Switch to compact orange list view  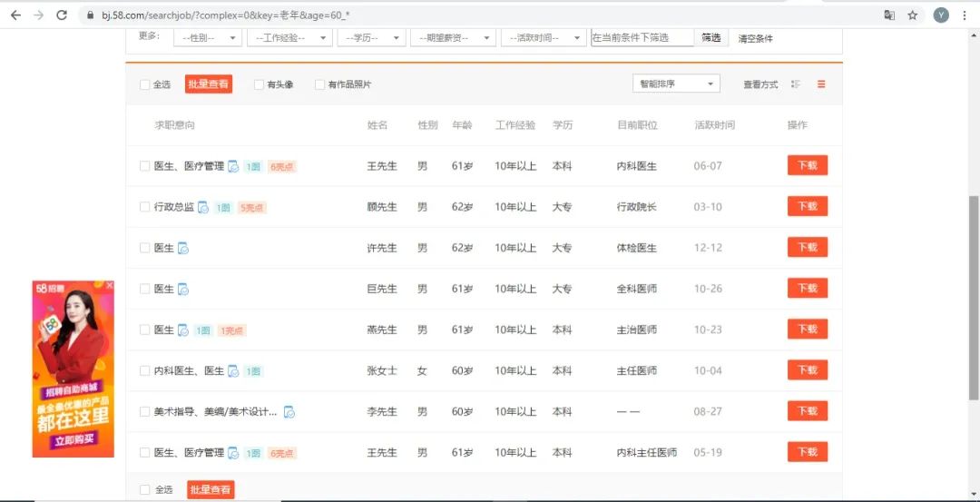821,84
